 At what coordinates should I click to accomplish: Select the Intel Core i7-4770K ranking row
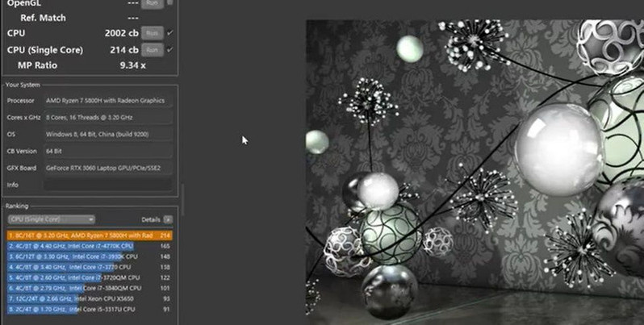[x=89, y=245]
